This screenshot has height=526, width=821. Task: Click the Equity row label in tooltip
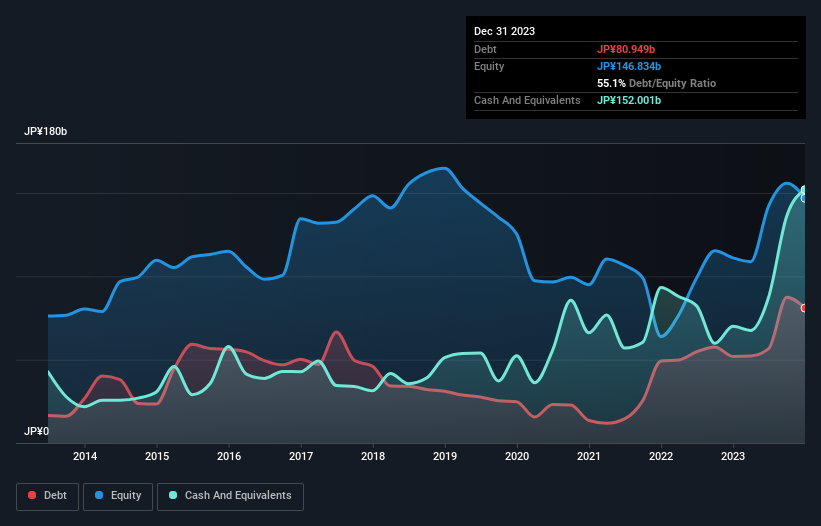(489, 66)
